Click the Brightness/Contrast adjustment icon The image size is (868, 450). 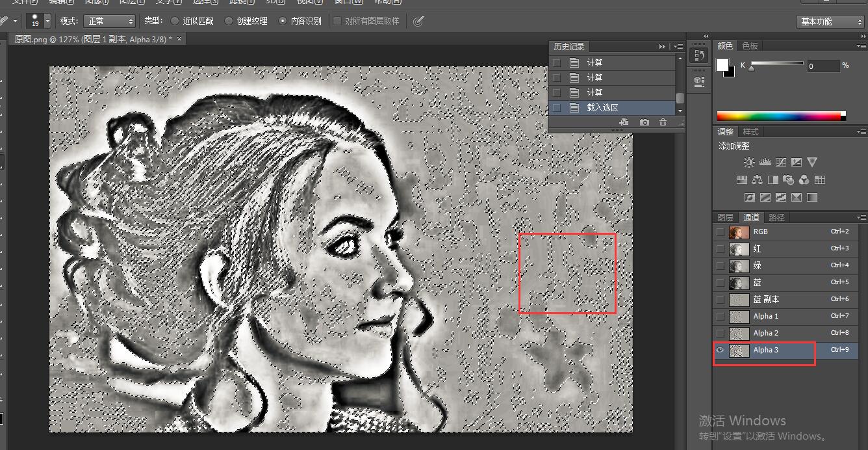tap(749, 163)
